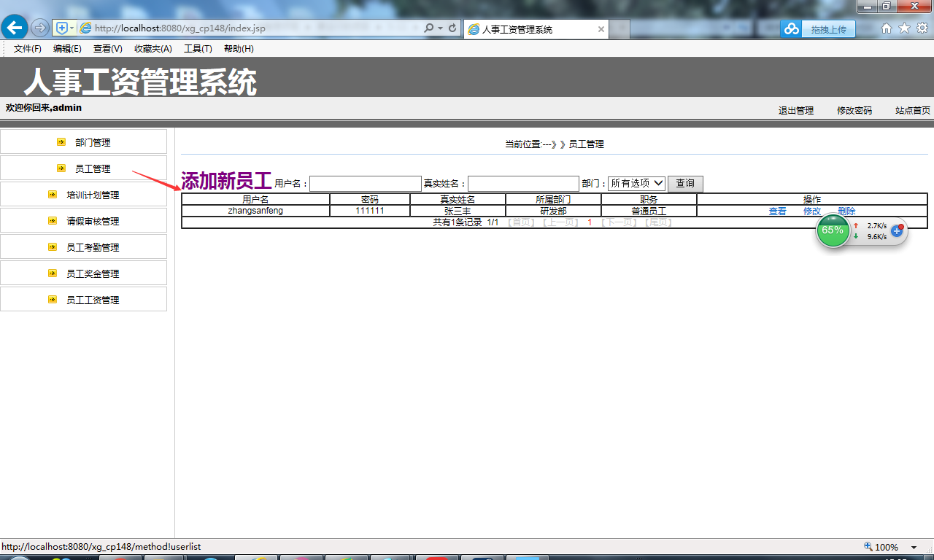Open the 收藏夹(A) menu
934x560 pixels.
(x=153, y=49)
